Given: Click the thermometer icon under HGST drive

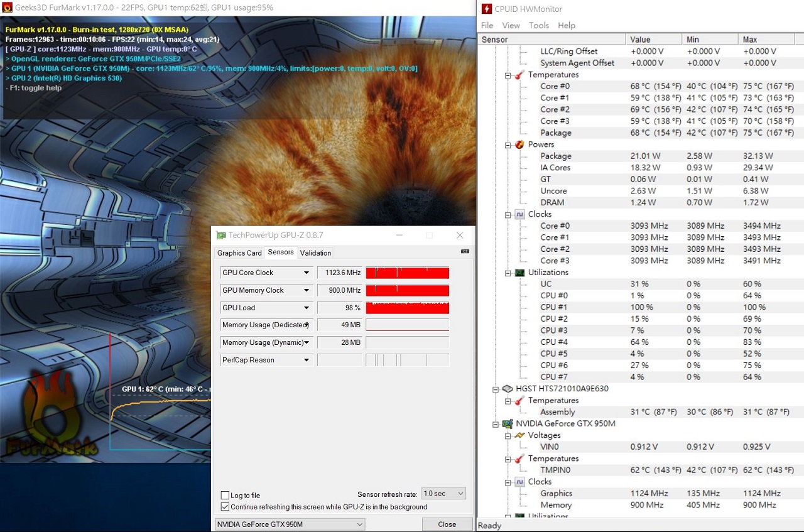Looking at the screenshot, I should point(520,400).
